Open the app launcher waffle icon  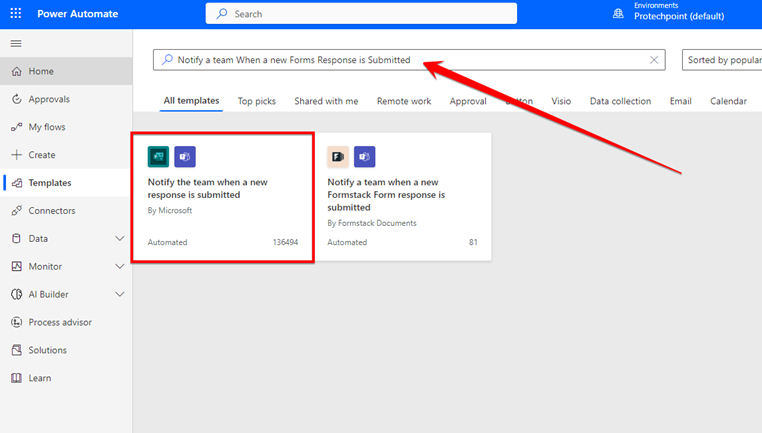16,14
